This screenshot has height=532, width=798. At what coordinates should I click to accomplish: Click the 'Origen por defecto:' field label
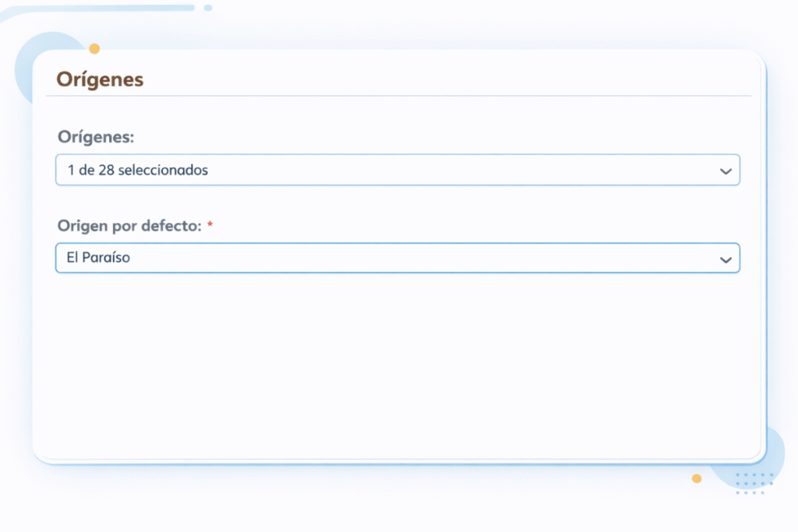(129, 226)
